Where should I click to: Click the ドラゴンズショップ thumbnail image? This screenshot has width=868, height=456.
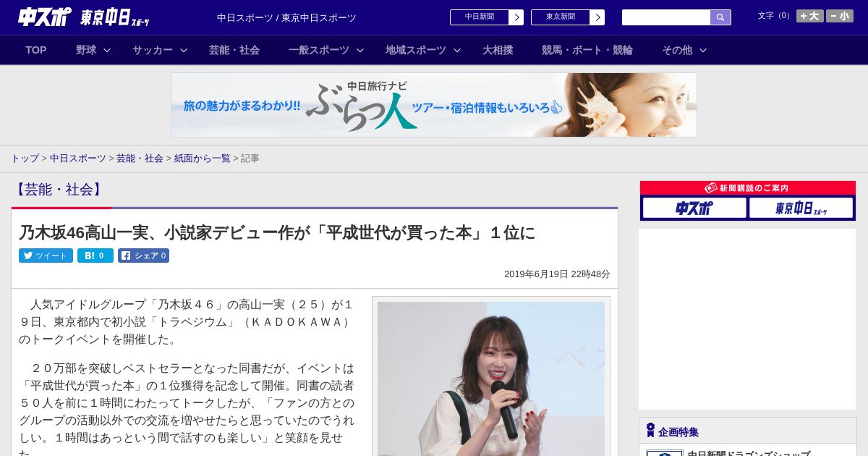(665, 453)
